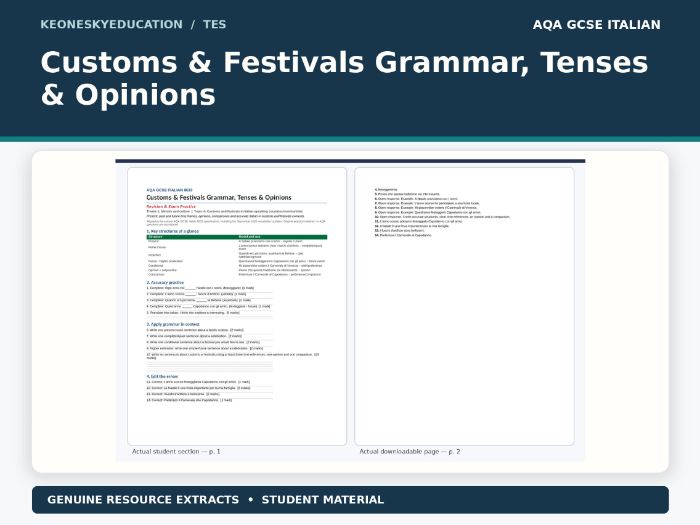
Task: Click '3. Apply grammar in context' heading
Action: point(173,324)
